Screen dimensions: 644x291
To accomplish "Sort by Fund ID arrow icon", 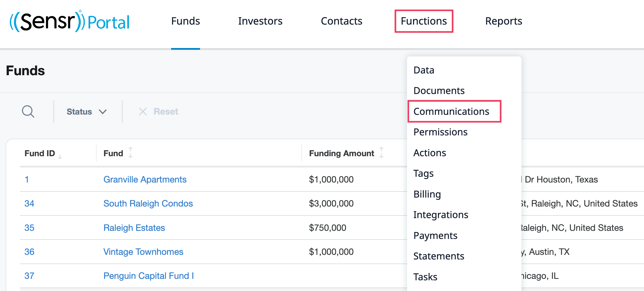I will click(60, 156).
